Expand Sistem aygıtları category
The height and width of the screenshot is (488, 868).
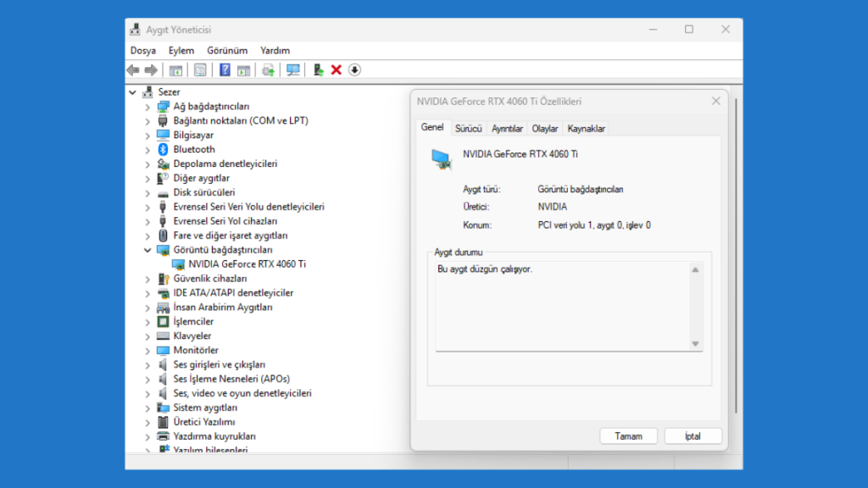pos(147,408)
